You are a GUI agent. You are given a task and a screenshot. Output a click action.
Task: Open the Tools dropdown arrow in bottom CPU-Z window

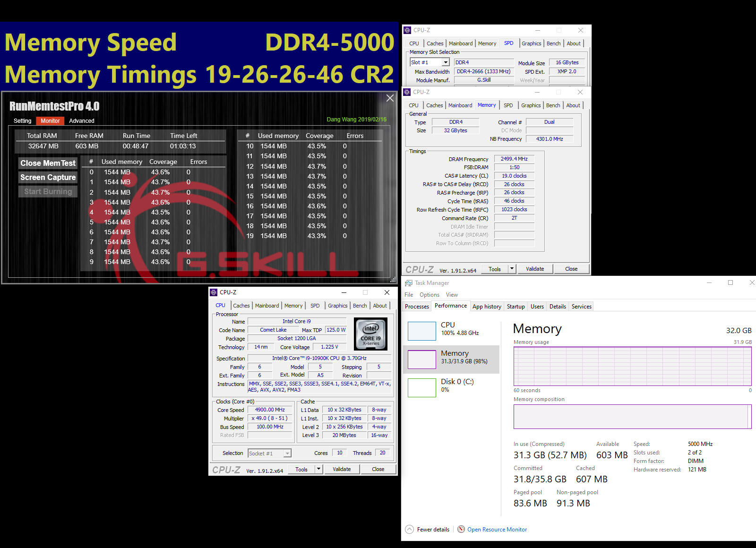[319, 469]
